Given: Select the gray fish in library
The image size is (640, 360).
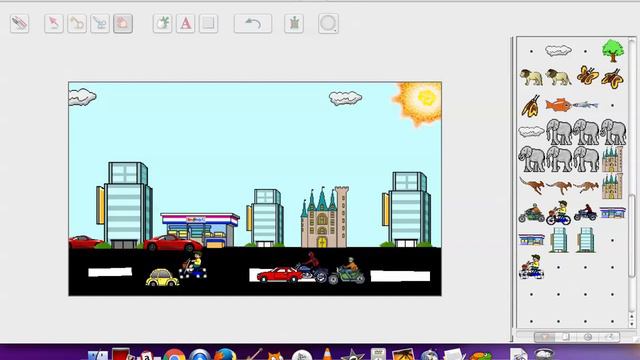Looking at the screenshot, I should [585, 105].
